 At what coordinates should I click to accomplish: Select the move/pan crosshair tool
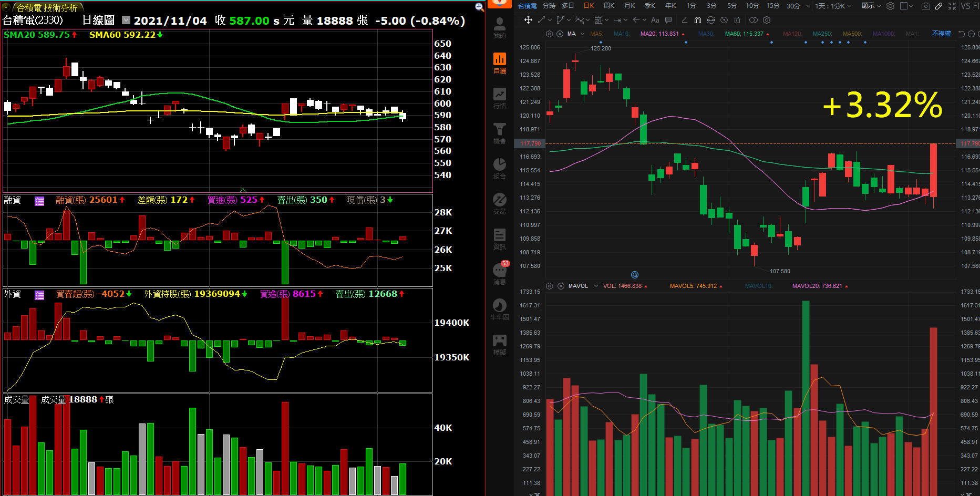(x=528, y=20)
